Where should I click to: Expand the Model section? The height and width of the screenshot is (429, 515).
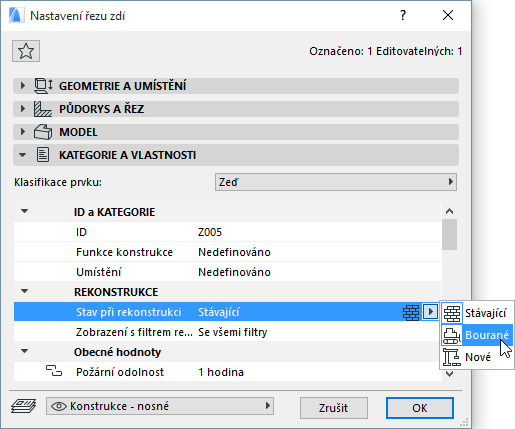23,132
